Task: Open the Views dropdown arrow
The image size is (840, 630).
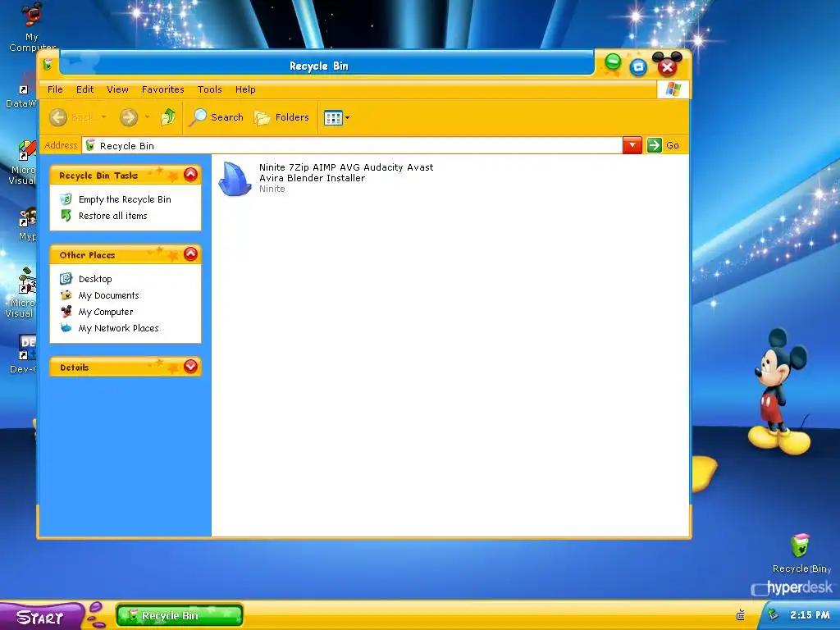Action: (x=348, y=118)
